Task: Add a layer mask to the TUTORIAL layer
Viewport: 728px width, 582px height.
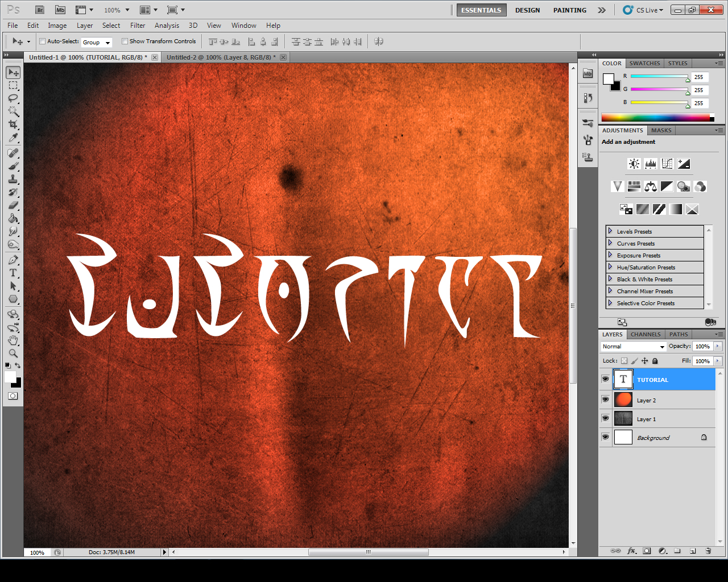Action: coord(646,551)
